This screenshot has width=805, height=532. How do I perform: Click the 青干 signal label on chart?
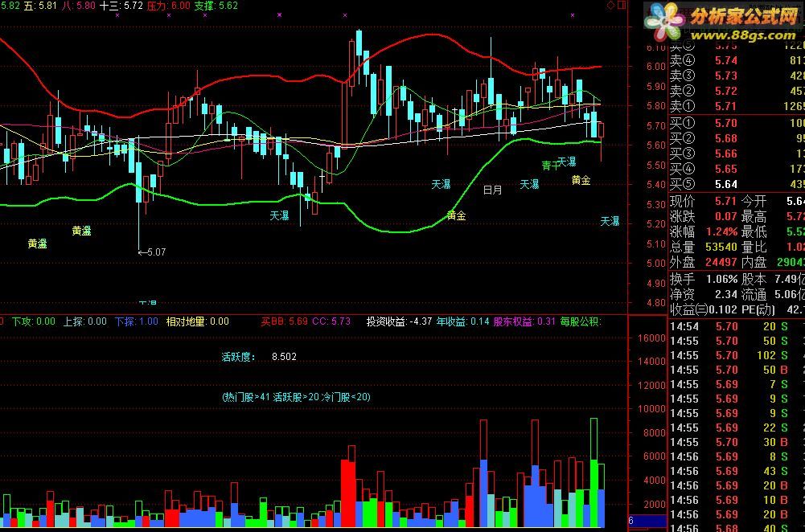pos(549,166)
